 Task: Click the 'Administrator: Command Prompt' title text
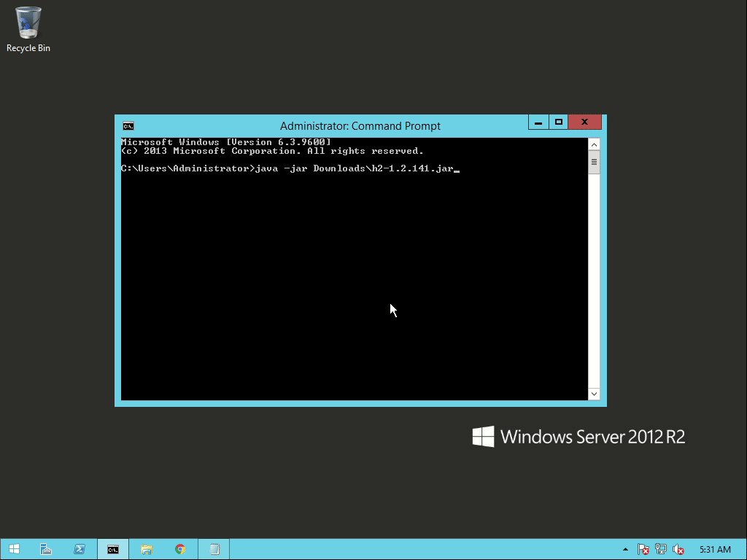(x=360, y=125)
